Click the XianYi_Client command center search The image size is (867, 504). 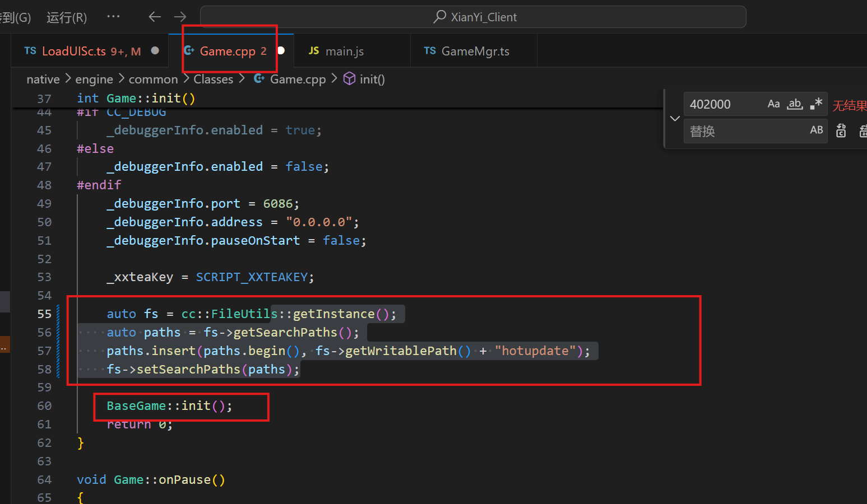[474, 17]
